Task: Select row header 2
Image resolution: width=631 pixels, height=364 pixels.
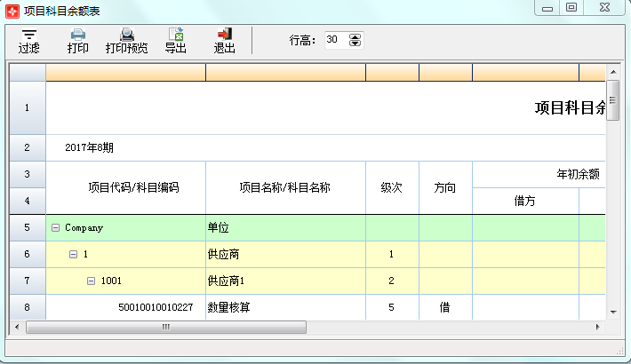Action: pos(27,147)
